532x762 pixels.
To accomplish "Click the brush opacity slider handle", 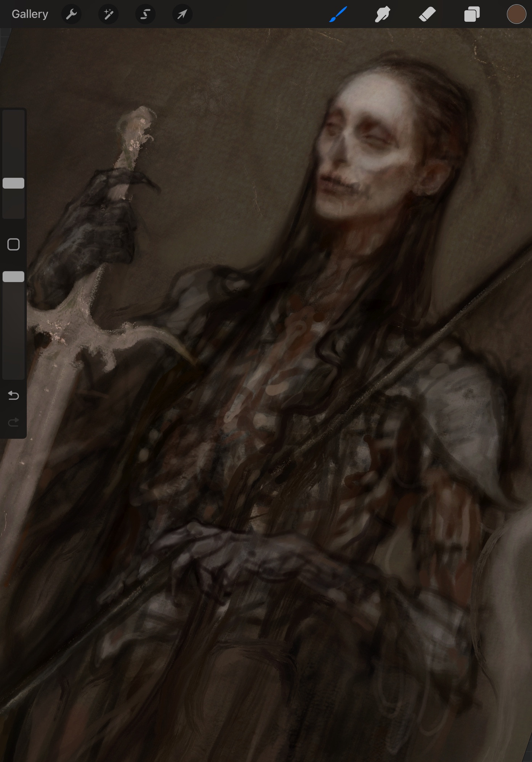I will click(14, 277).
